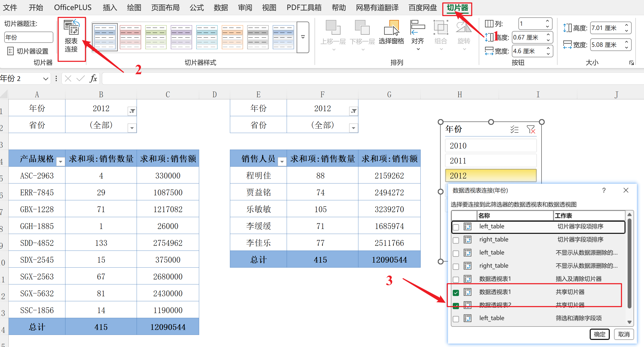Expand the slicer styles gallery
Image resolution: width=644 pixels, height=347 pixels.
(x=303, y=37)
